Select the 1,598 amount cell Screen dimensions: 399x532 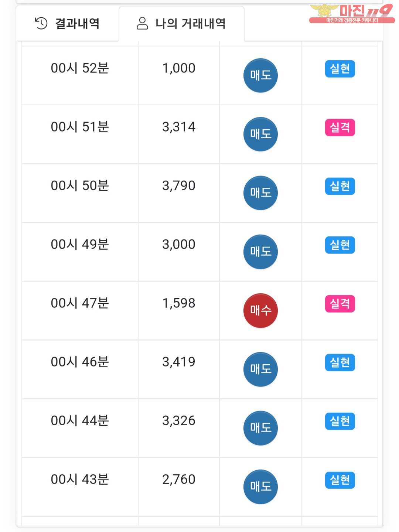click(179, 303)
